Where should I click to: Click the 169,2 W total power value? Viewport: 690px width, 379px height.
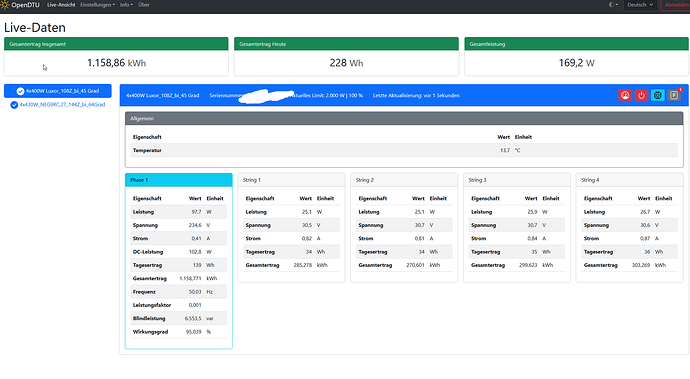coord(576,63)
